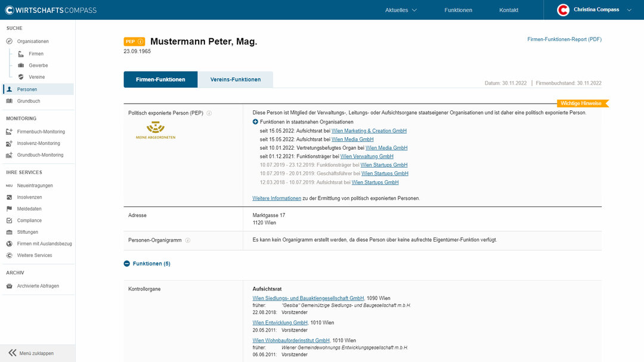Switch to the Vereins-Funktionen tab
This screenshot has height=362, width=644.
[235, 79]
